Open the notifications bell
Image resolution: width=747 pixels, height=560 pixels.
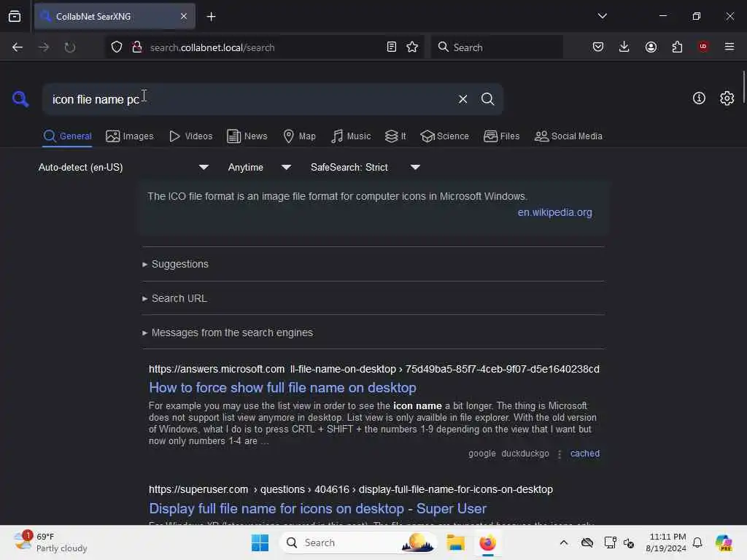click(697, 542)
